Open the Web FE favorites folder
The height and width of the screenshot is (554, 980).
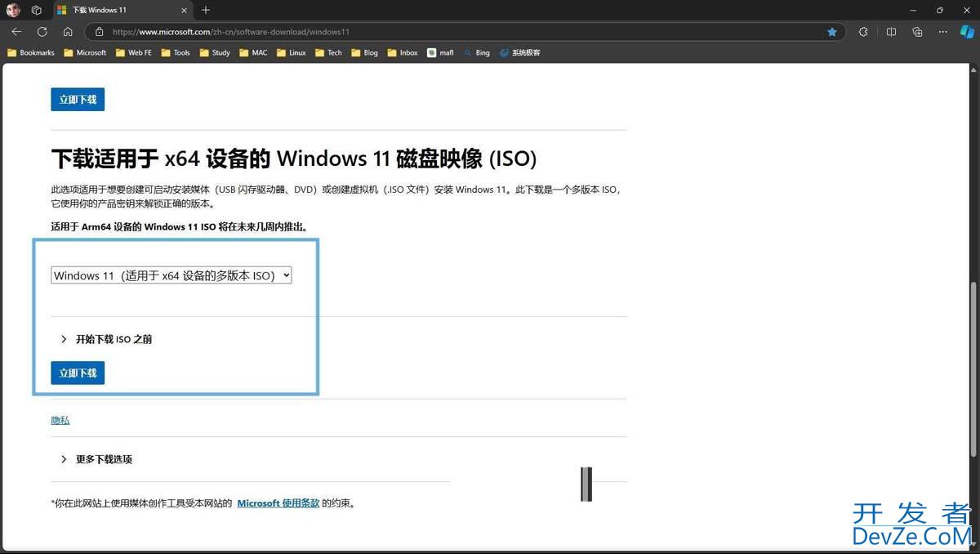tap(133, 52)
